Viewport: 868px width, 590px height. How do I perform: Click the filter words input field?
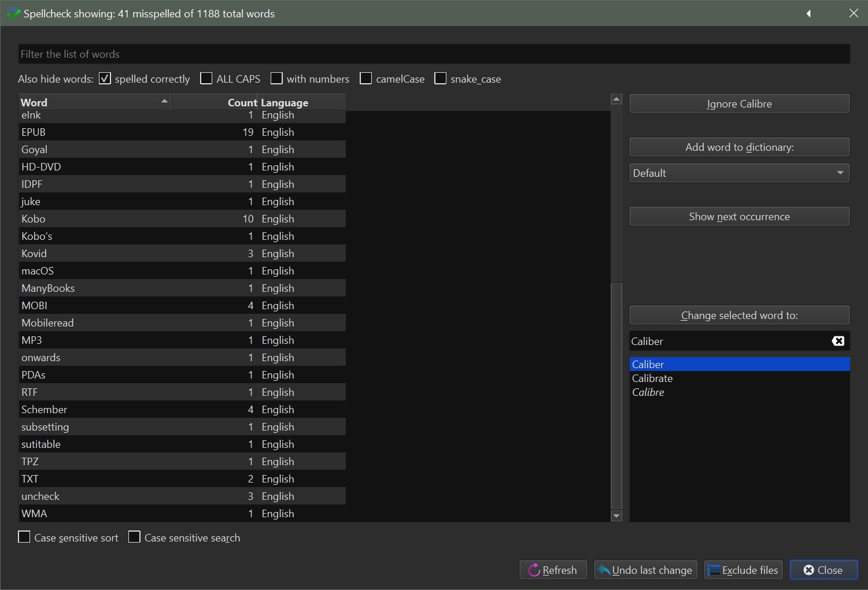coord(434,54)
